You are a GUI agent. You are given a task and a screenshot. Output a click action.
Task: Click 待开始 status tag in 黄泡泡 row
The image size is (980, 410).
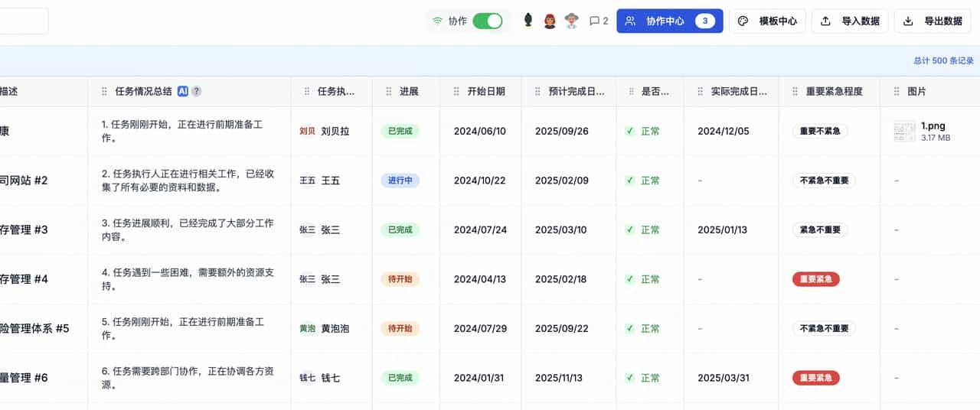400,328
